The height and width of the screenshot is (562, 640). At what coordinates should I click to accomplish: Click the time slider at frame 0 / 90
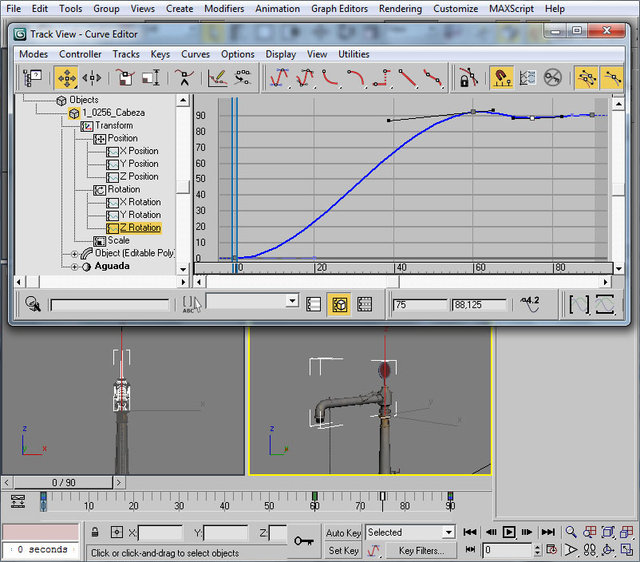pos(63,482)
